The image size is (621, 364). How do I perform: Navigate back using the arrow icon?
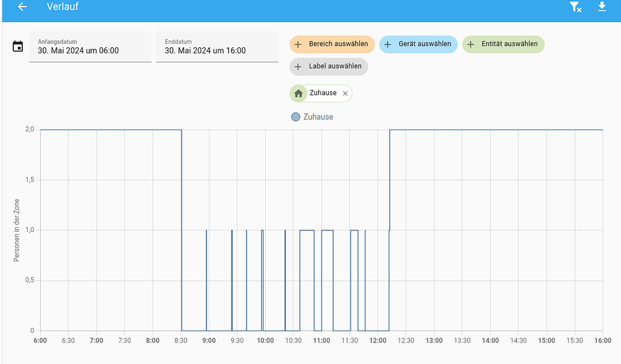[x=22, y=7]
